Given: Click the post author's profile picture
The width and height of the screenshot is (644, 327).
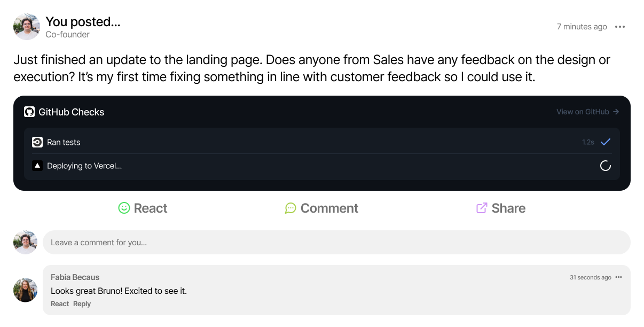Looking at the screenshot, I should [27, 27].
